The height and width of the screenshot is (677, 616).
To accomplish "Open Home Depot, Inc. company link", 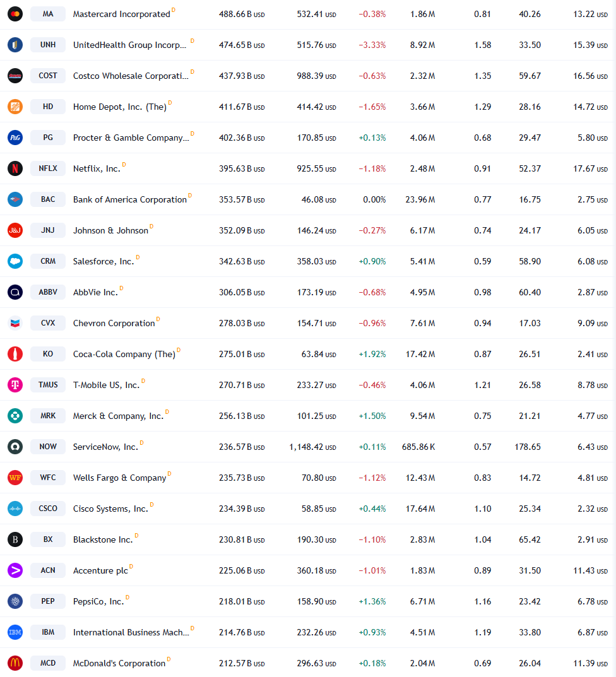I will 120,107.
